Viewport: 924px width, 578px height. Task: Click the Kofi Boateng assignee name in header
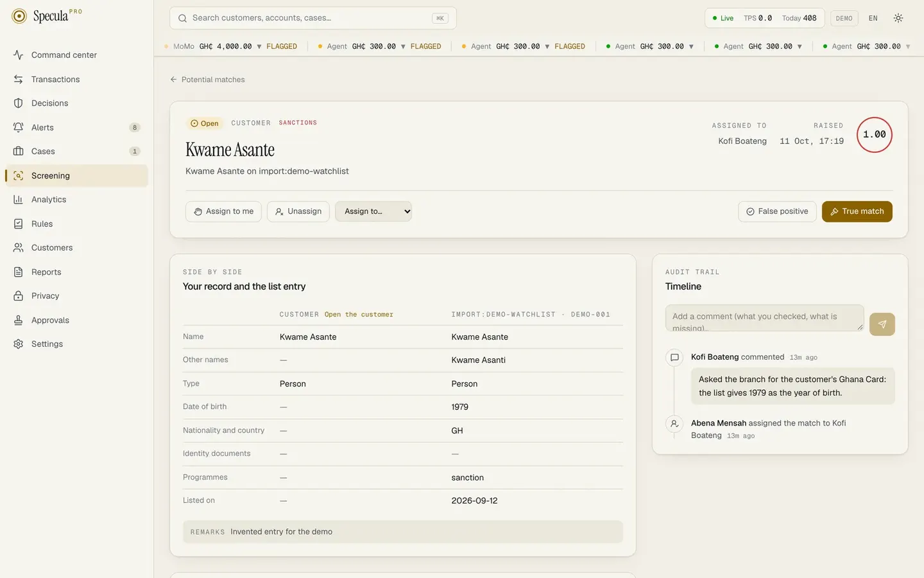tap(742, 141)
